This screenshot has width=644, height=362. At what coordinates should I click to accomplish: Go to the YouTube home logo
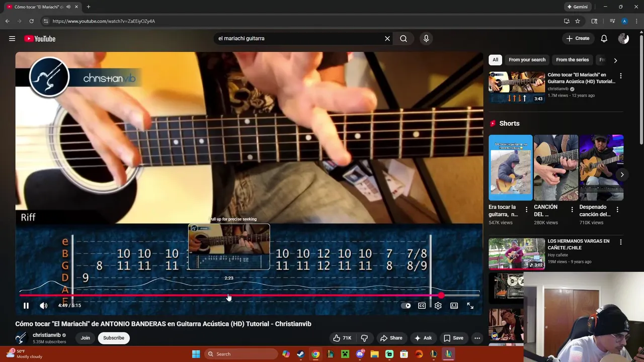40,39
